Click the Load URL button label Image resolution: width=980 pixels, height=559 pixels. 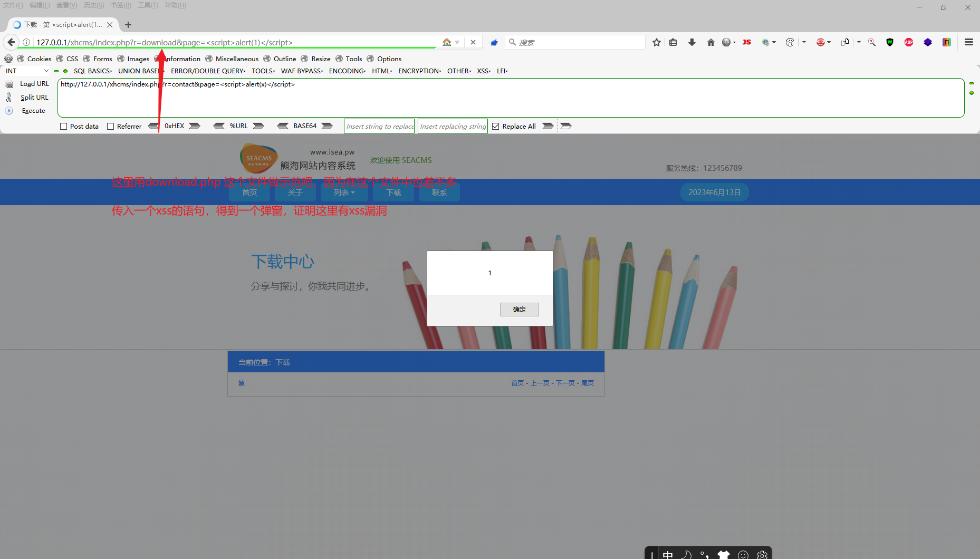tap(35, 84)
